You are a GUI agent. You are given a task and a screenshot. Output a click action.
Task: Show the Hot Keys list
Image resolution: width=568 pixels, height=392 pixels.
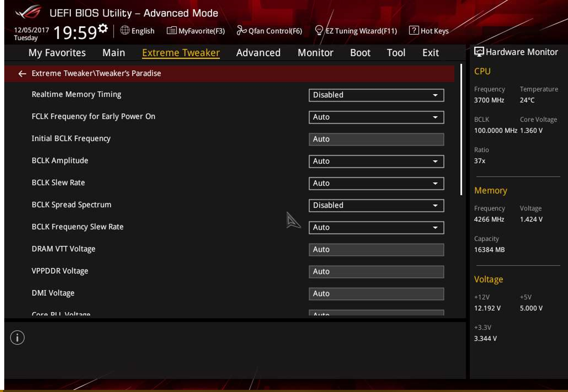point(429,31)
